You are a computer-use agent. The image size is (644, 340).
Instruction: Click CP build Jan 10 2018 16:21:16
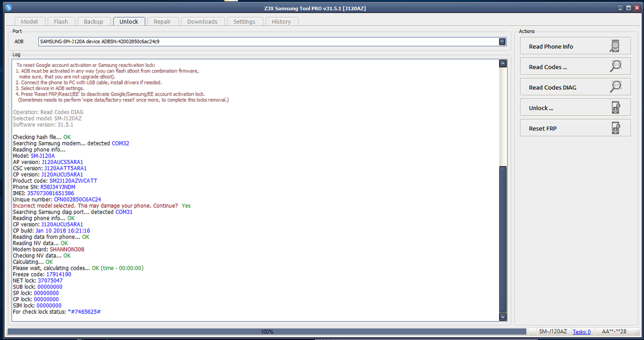pos(63,231)
